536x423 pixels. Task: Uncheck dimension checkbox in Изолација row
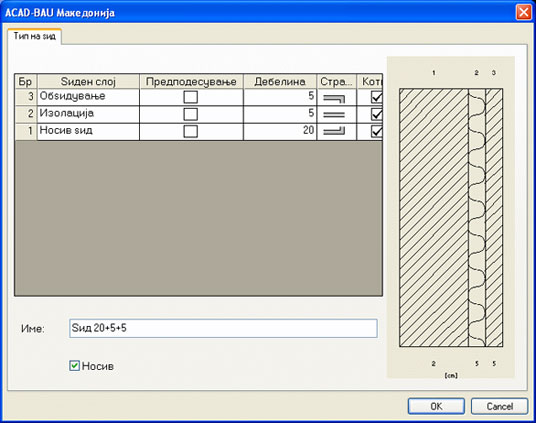(376, 114)
